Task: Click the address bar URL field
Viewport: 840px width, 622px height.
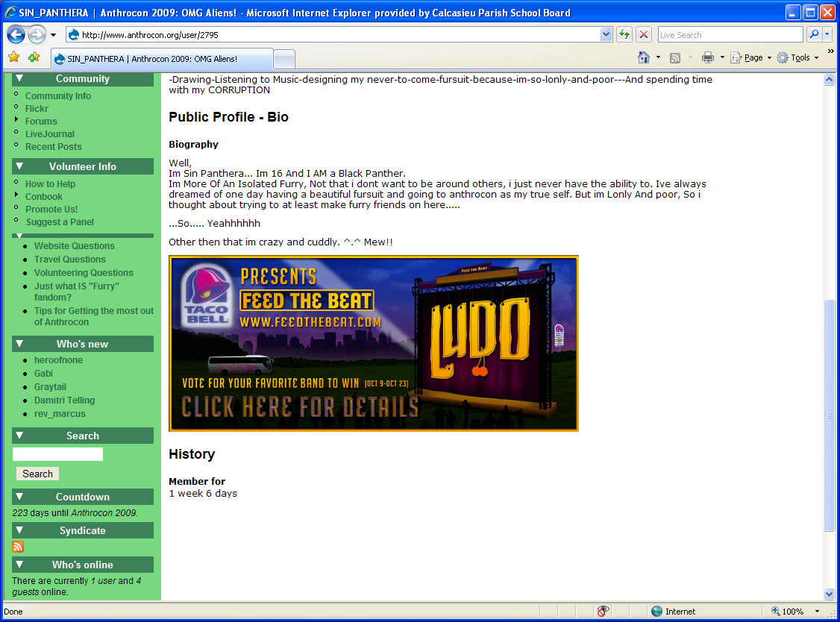Action: point(333,35)
